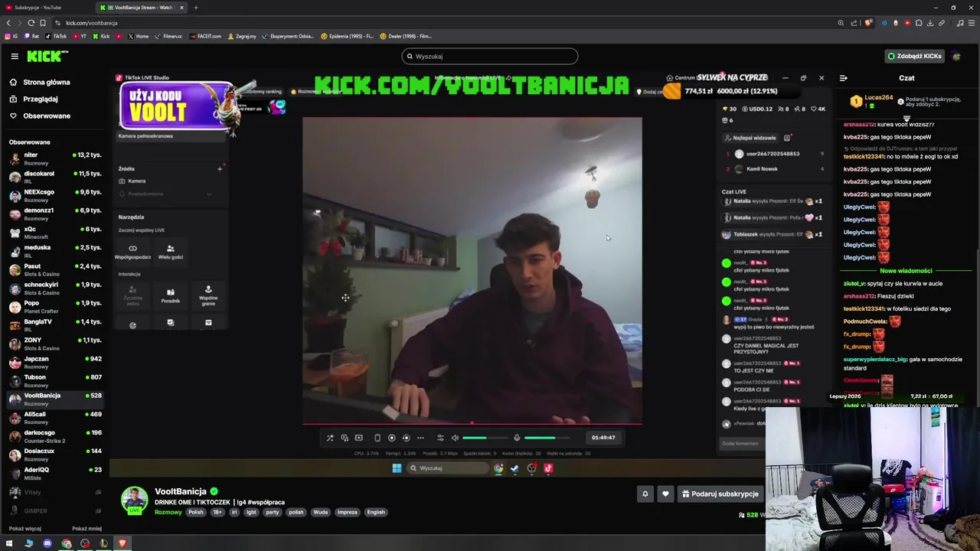Open the Filman.cc bookmark
This screenshot has width=980, height=551.
168,36
